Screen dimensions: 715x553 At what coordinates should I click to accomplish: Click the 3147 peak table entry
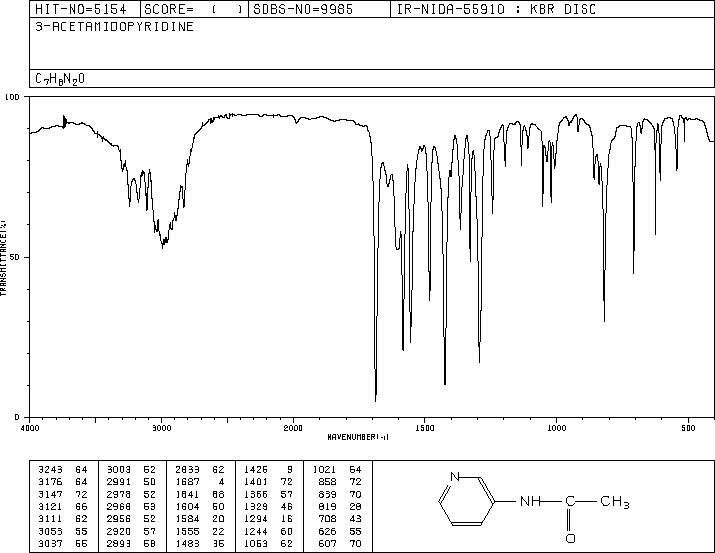63,494
